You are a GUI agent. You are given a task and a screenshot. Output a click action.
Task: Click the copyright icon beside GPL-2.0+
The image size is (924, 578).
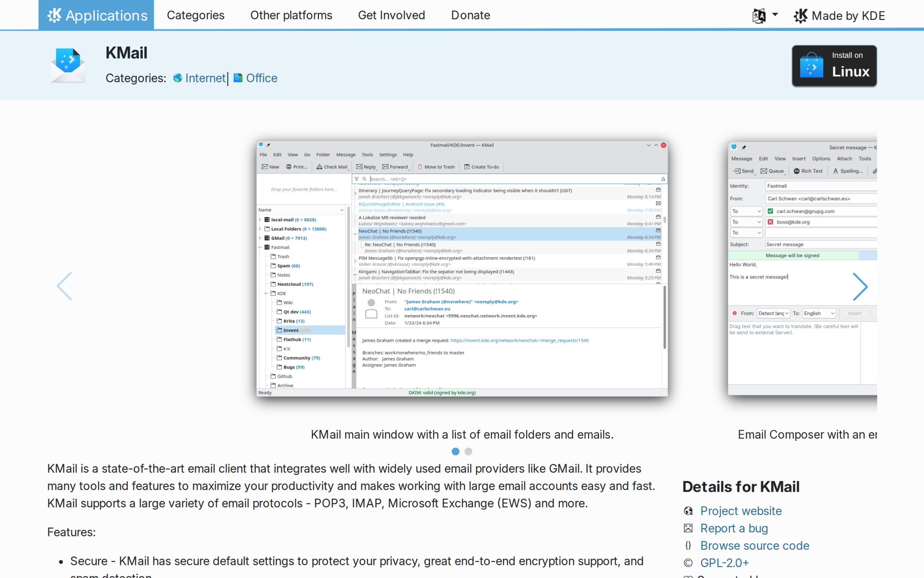point(688,563)
